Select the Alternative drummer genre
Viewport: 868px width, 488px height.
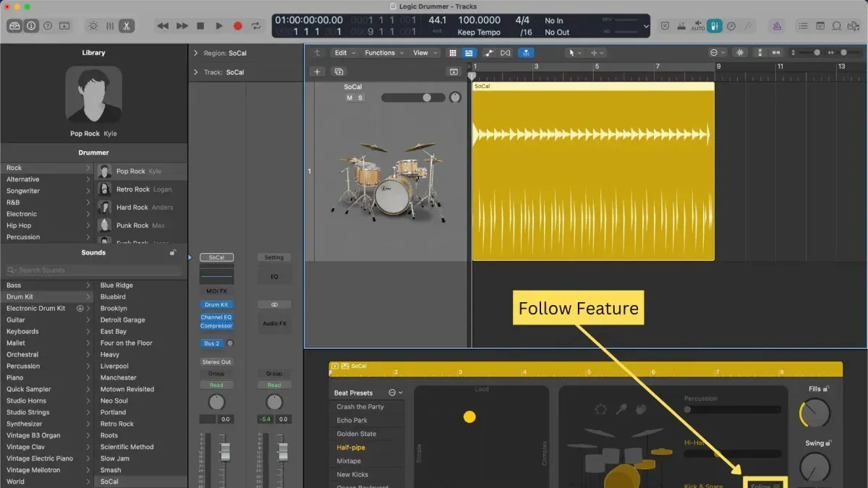23,179
